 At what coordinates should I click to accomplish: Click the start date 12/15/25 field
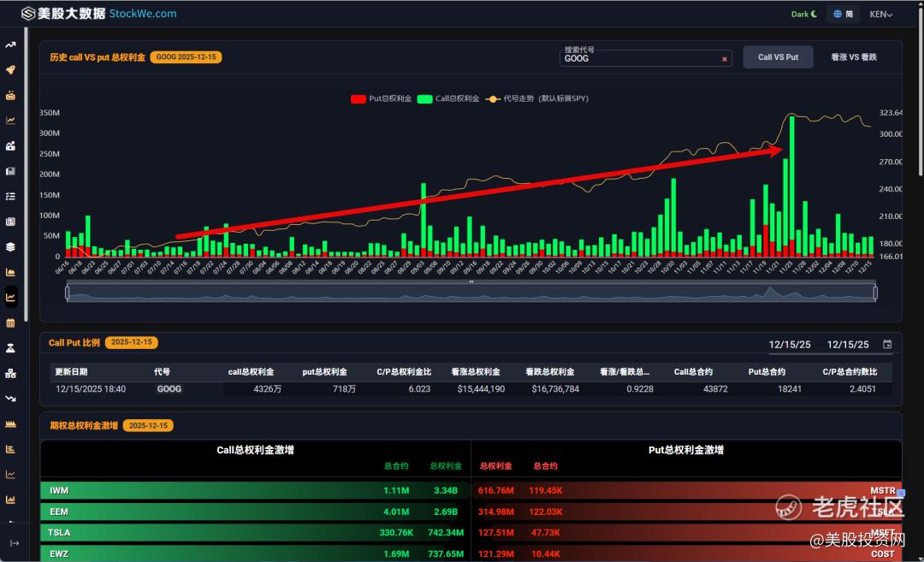[789, 345]
